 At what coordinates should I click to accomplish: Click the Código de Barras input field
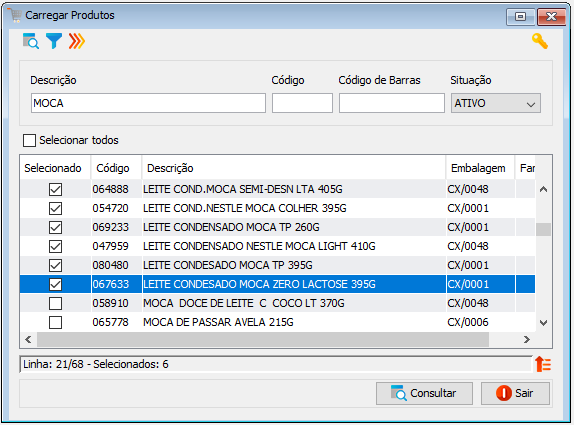(392, 103)
